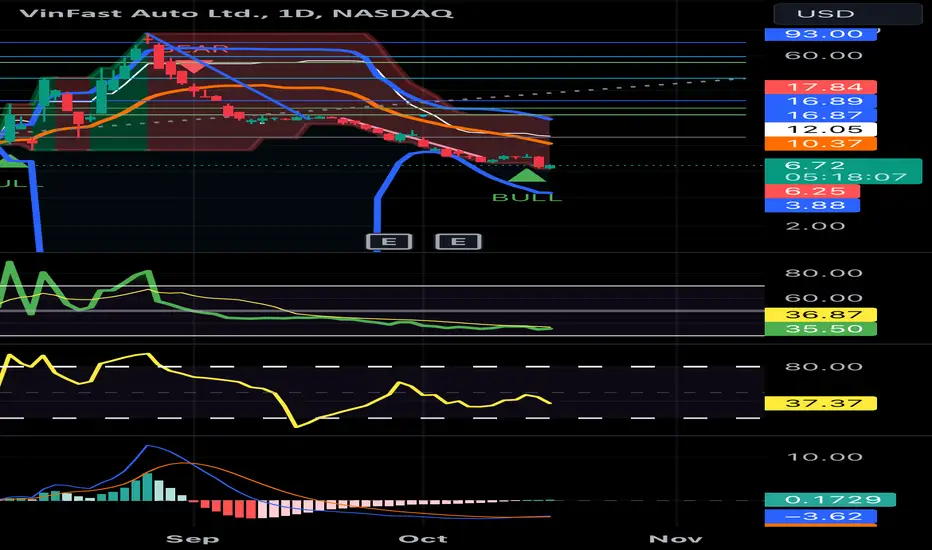Screen dimensions: 932x550
Task: Click the red BEAR signal triangle
Action: (x=194, y=67)
